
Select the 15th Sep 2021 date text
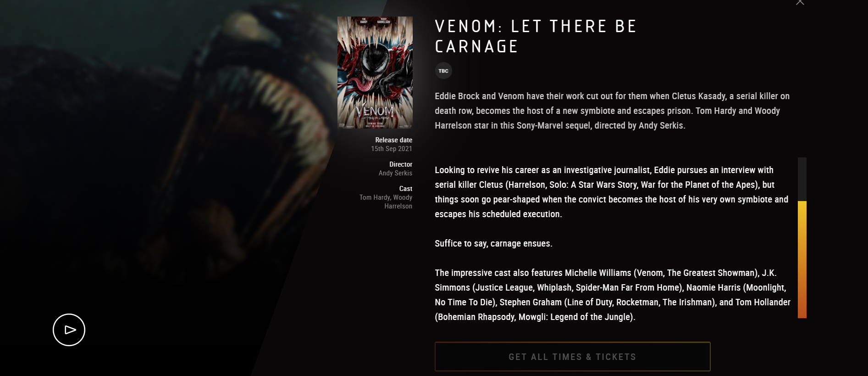coord(392,149)
